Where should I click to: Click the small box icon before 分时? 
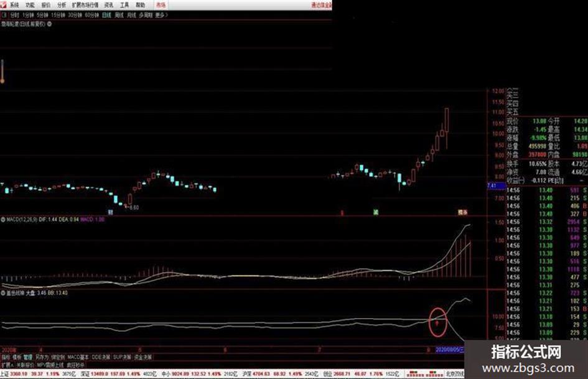point(4,15)
